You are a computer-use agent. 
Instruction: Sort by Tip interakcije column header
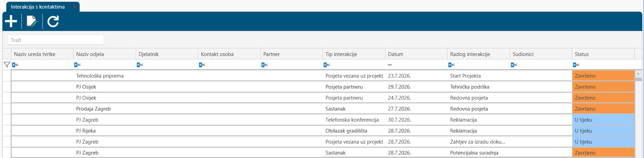coord(354,54)
